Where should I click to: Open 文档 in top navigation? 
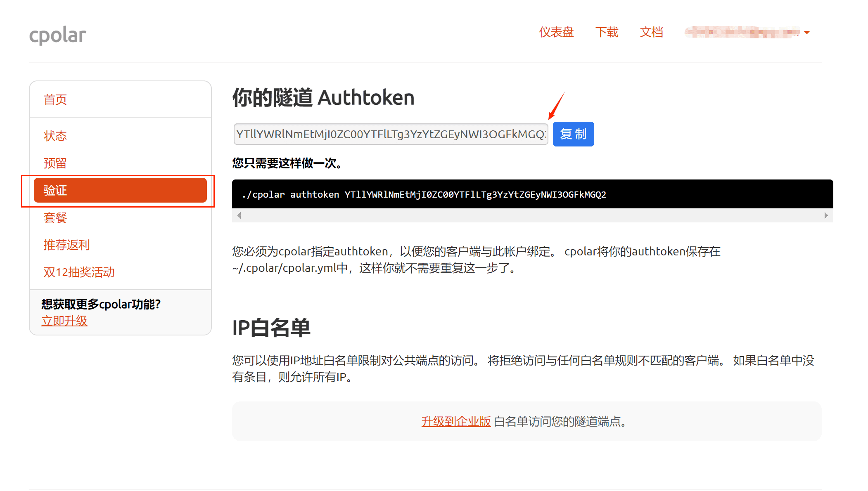tap(651, 32)
